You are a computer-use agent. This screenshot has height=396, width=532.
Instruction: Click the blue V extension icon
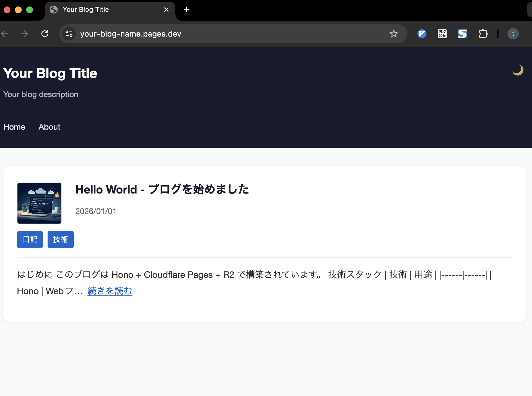[x=422, y=34]
